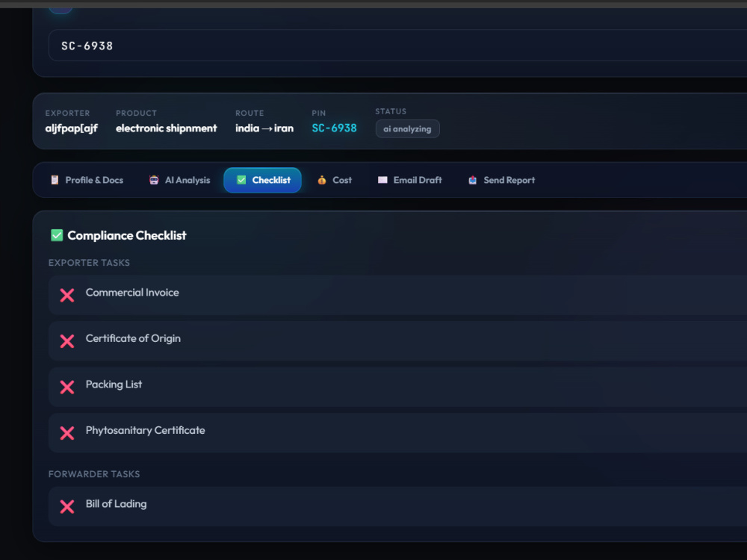
Task: Click the Packing List label
Action: pos(114,385)
